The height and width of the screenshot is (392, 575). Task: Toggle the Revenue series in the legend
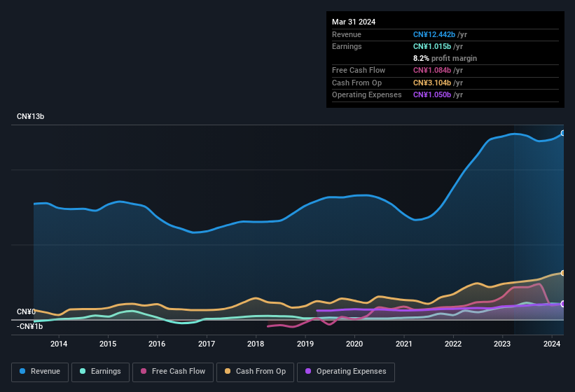[x=40, y=372]
